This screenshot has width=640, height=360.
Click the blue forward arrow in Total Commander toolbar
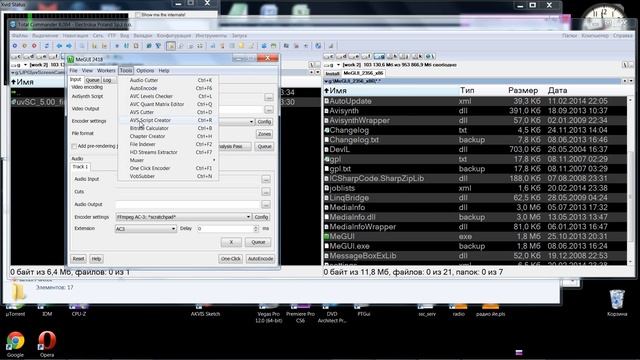69,46
